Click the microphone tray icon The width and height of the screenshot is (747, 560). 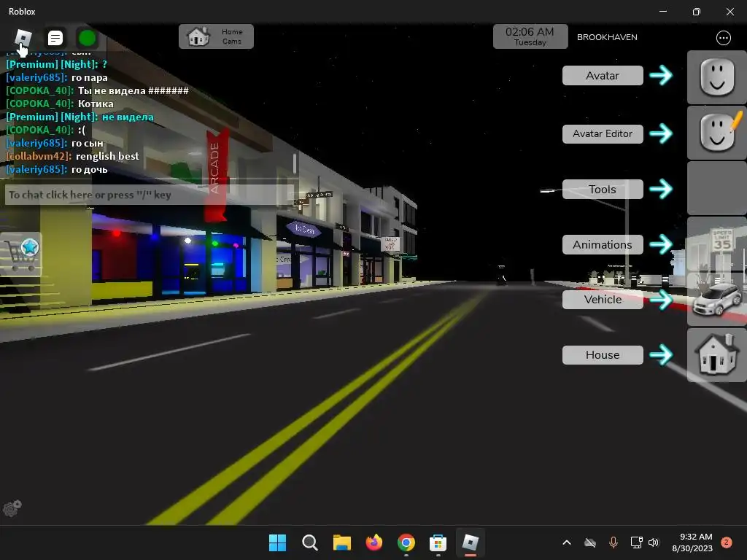613,542
